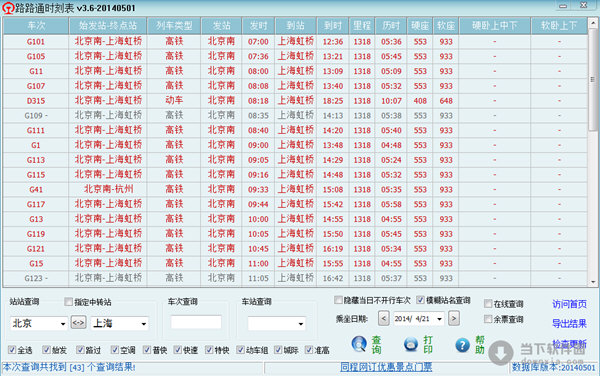Enable 余票查询 checkbox
Viewport: 600px width, 376px height.
[x=488, y=319]
